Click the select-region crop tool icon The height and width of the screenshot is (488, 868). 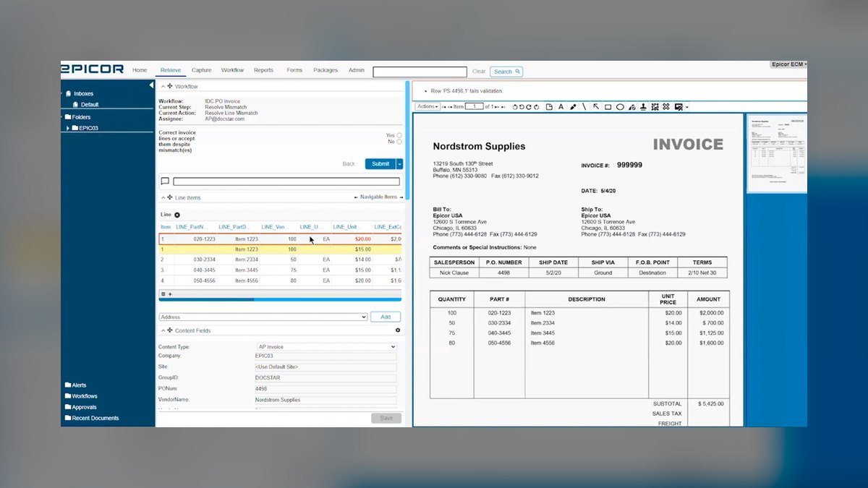point(655,107)
